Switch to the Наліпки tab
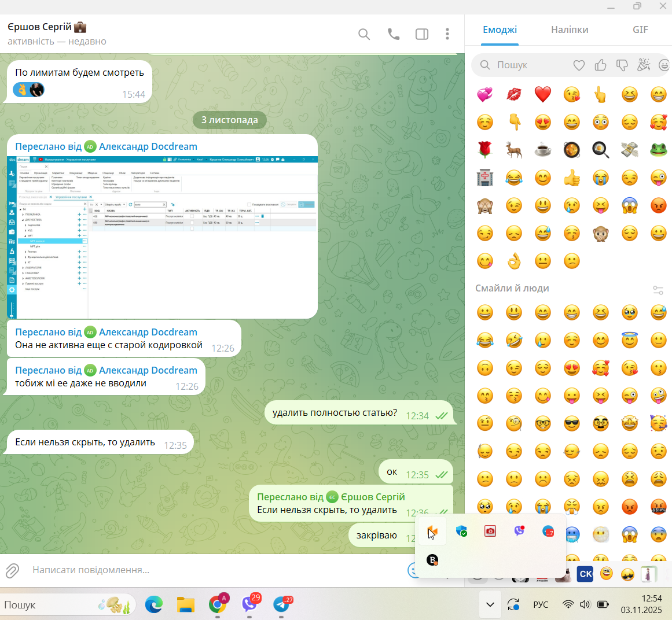672x620 pixels. coord(570,30)
